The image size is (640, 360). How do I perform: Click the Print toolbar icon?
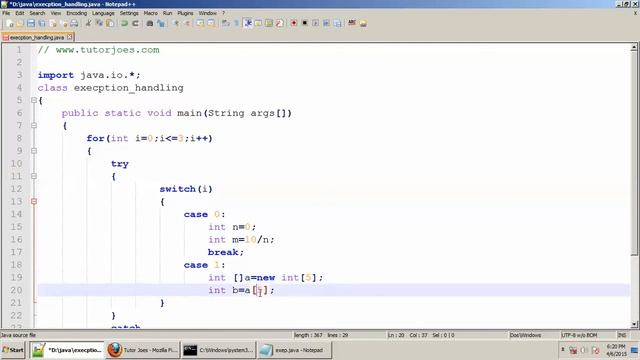pyautogui.click(x=74, y=23)
